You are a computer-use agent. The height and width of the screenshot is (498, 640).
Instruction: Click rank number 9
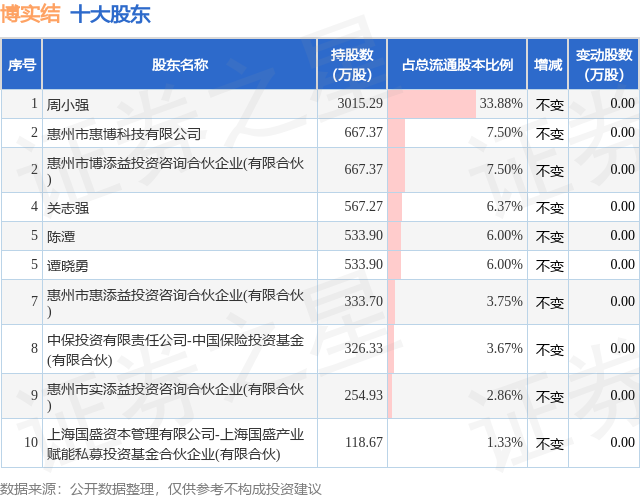click(34, 395)
